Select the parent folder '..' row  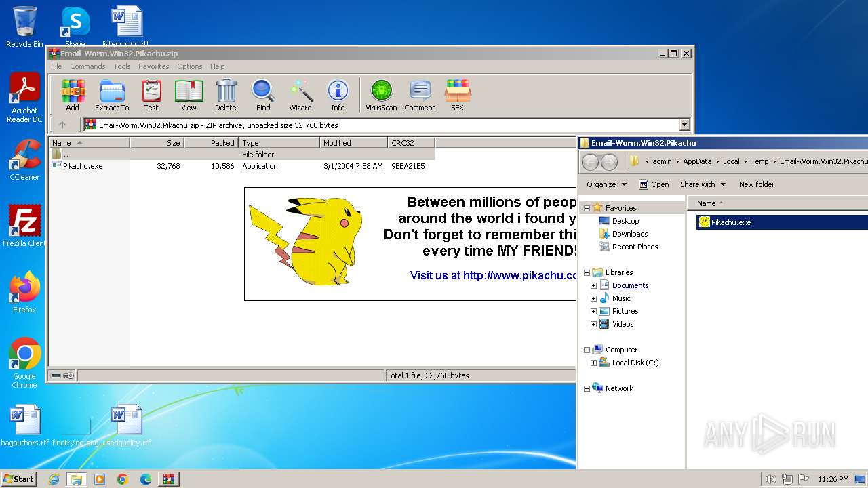[x=241, y=155]
